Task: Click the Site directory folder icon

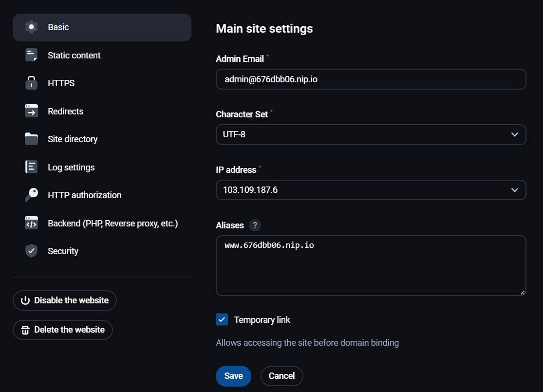Action: [x=31, y=139]
